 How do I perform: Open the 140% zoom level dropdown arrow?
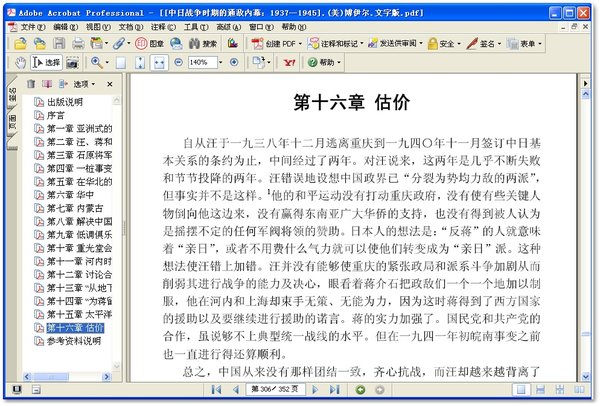[220, 62]
